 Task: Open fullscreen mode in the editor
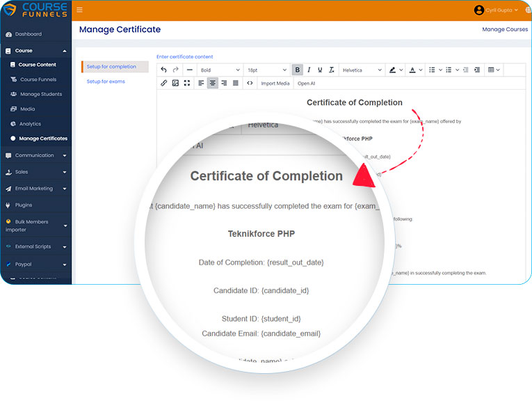[x=186, y=83]
